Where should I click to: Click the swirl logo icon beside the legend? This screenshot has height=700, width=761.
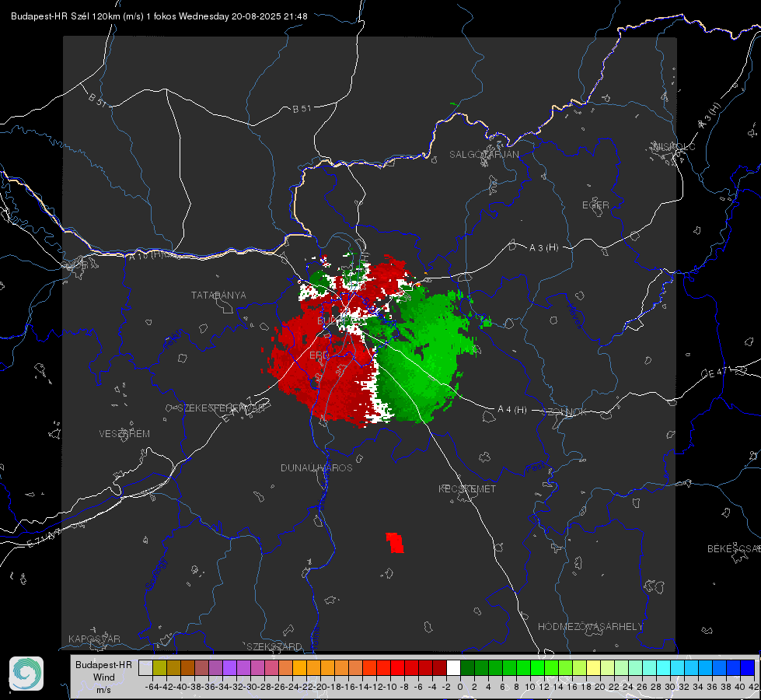[x=26, y=674]
